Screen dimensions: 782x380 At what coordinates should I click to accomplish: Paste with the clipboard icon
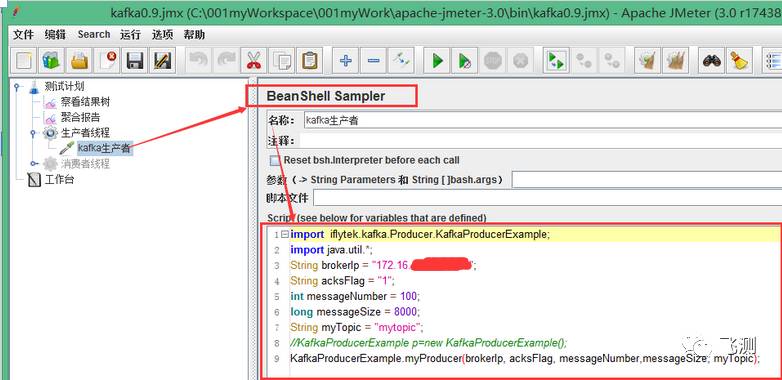point(310,61)
